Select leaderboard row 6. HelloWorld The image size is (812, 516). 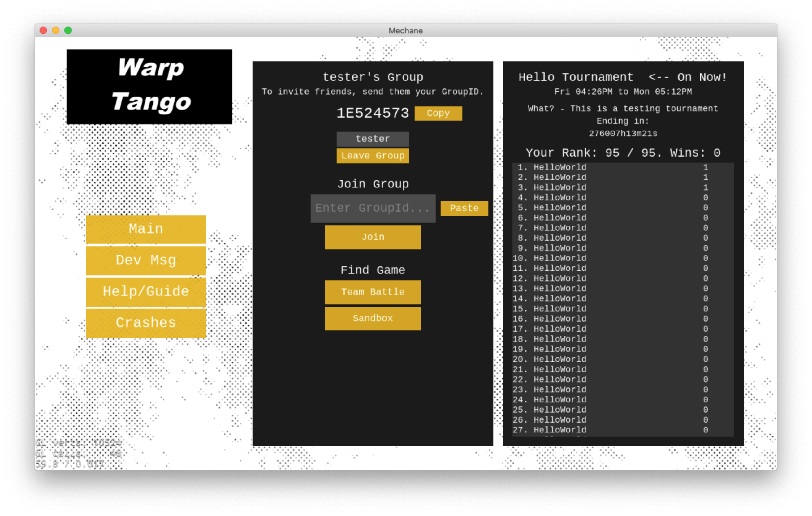(623, 218)
